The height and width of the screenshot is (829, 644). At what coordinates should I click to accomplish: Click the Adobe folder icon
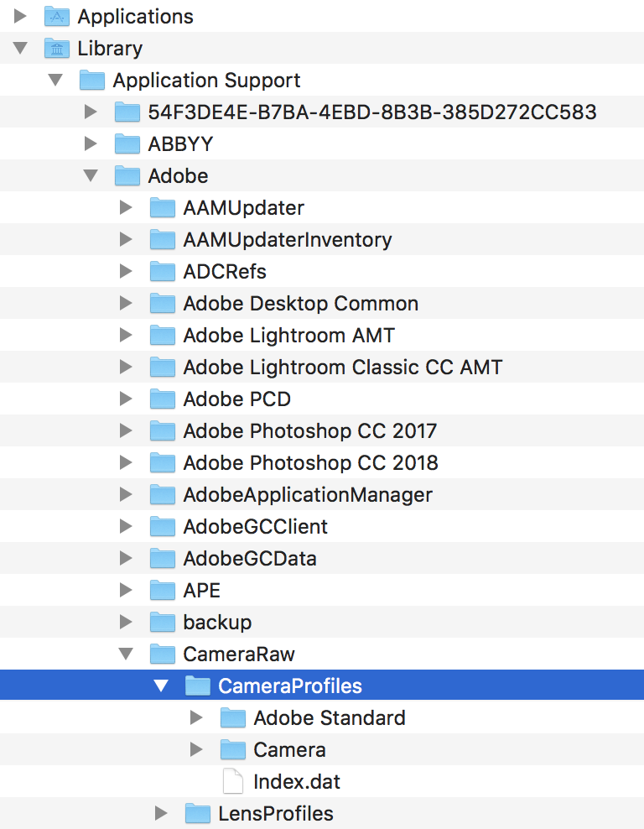point(127,176)
